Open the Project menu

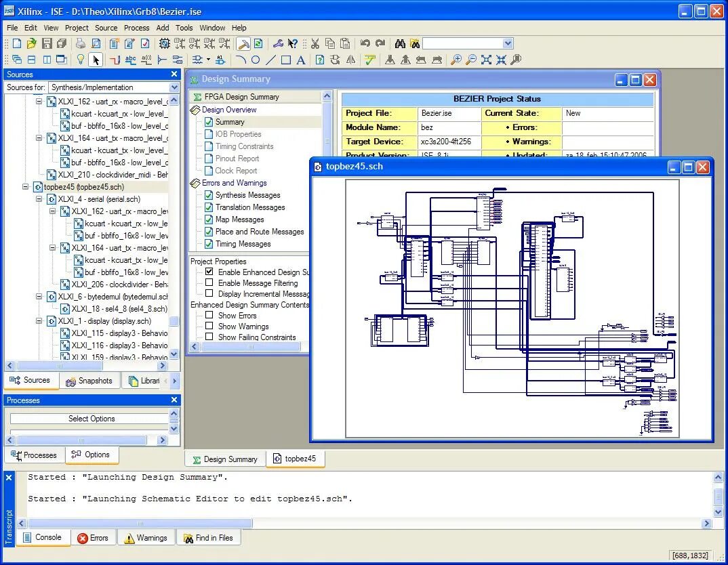point(77,28)
